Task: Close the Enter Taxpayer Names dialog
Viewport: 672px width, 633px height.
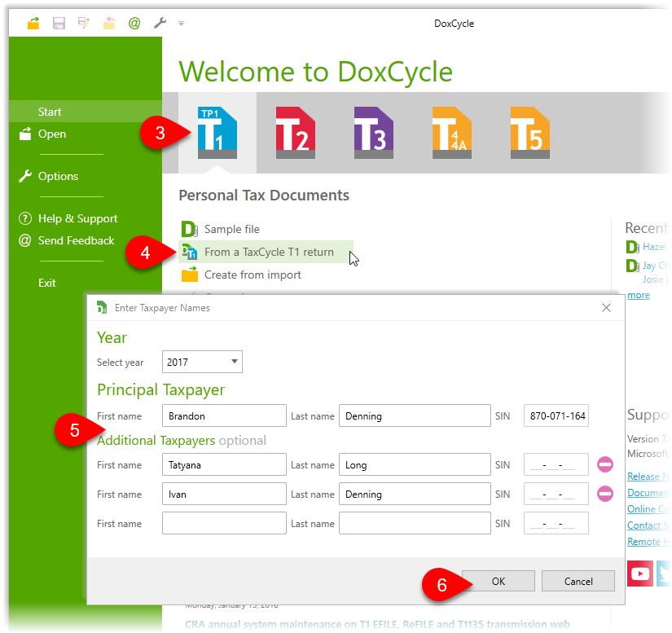Action: coord(606,308)
